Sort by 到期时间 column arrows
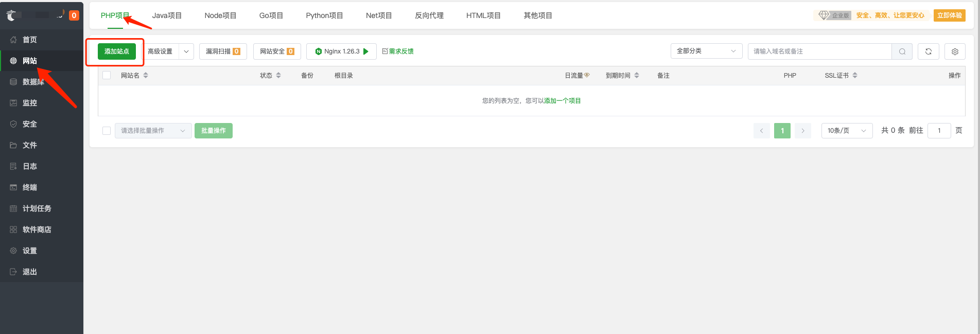This screenshot has width=980, height=334. (x=637, y=75)
